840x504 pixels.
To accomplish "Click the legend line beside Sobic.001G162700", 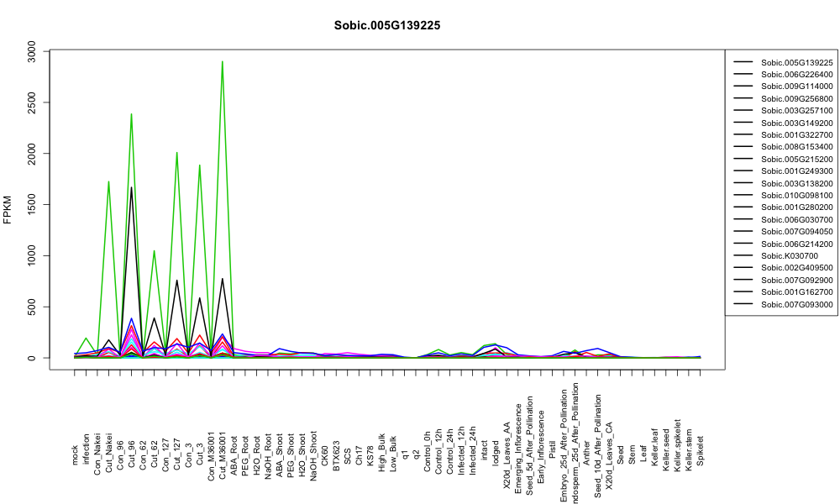I will (743, 292).
